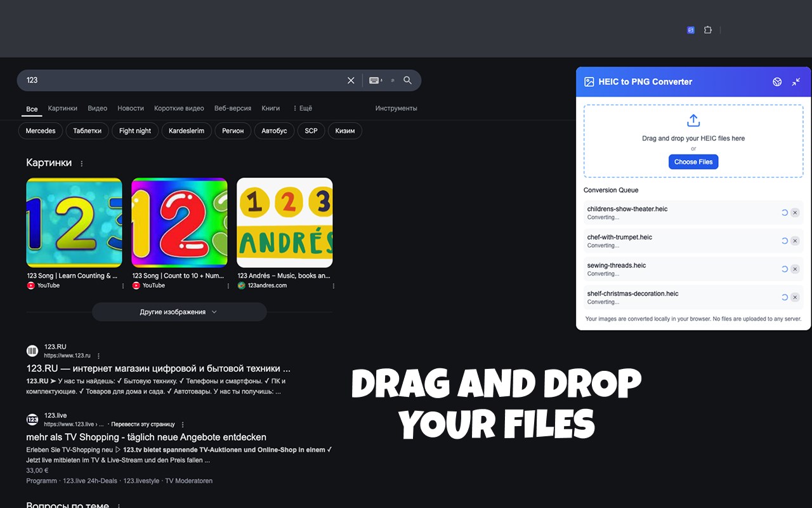Viewport: 812px width, 508px height.
Task: Select the Регион suggestion chip
Action: click(233, 131)
